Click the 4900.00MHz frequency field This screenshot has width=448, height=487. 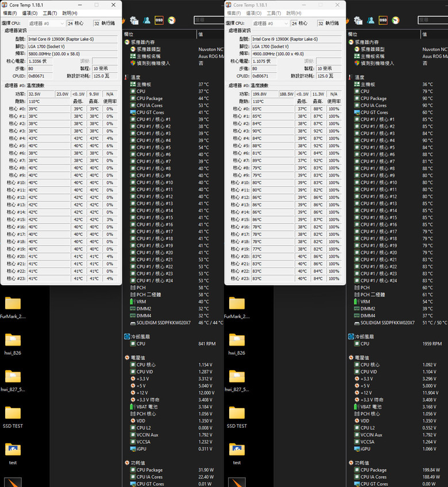tap(296, 53)
